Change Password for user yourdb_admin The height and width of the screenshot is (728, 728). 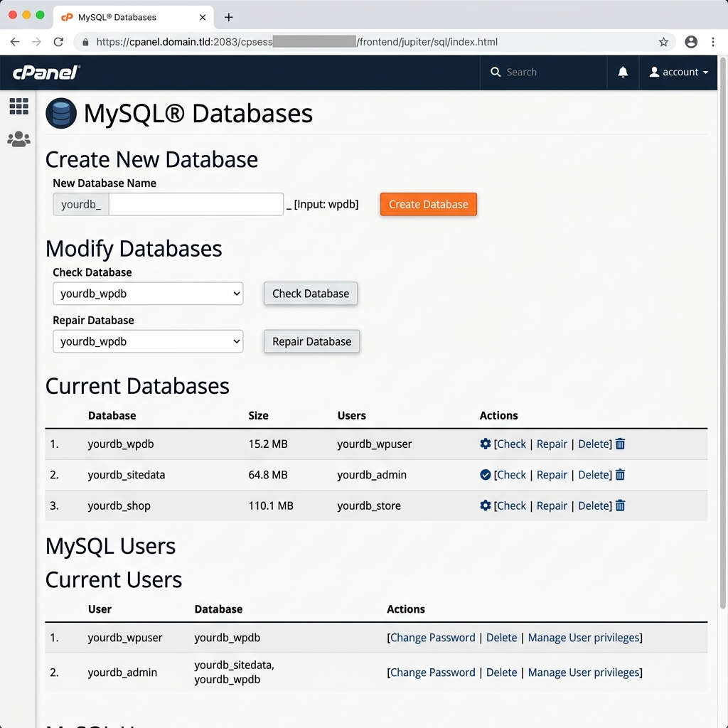click(433, 673)
